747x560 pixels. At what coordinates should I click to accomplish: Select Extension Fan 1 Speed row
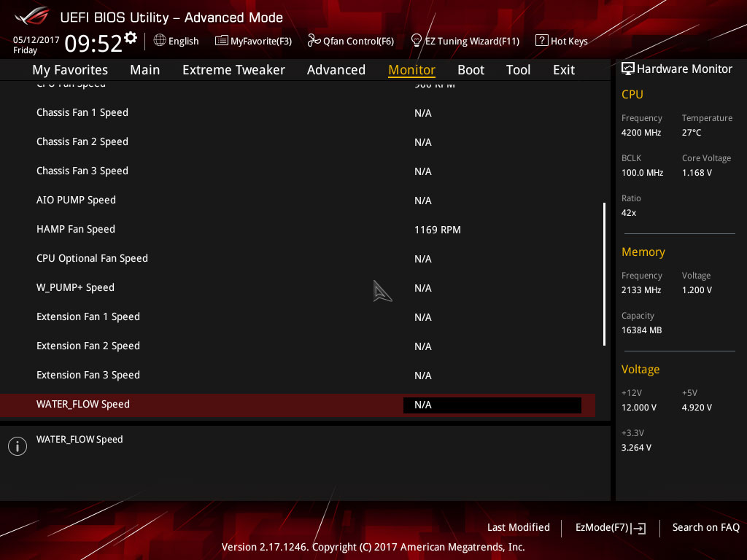[298, 316]
